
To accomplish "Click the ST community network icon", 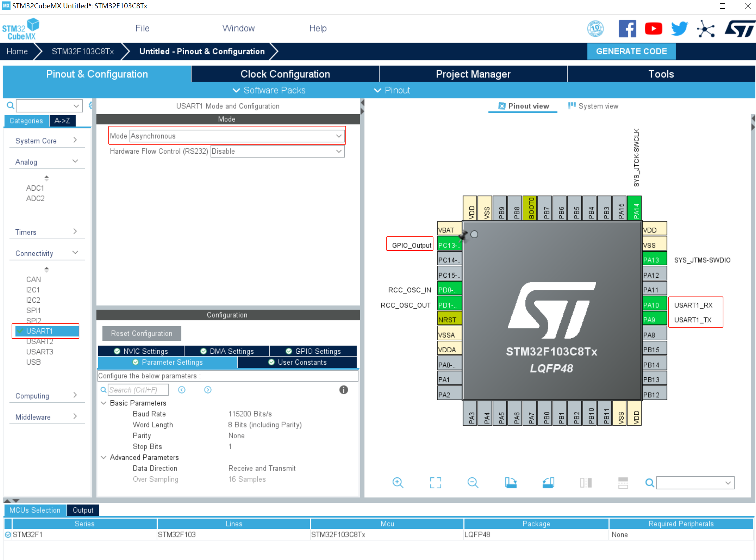I will pos(706,29).
